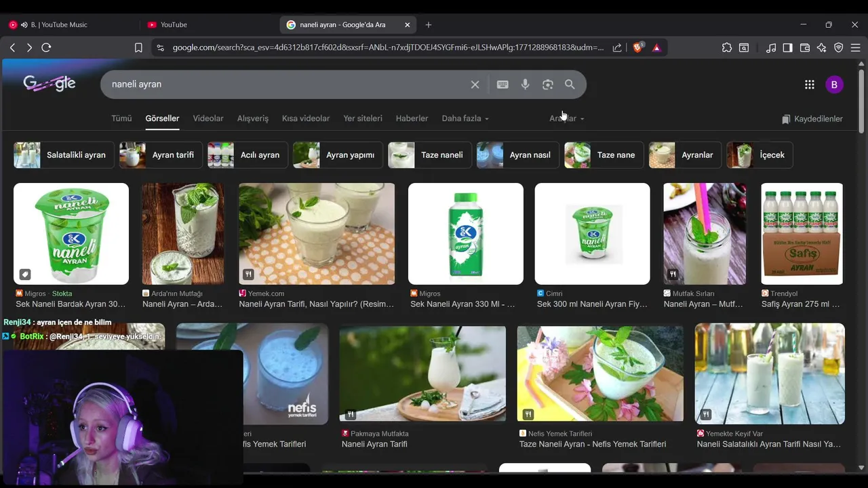This screenshot has height=488, width=868.
Task: Open Google account avatar B
Action: [x=834, y=85]
